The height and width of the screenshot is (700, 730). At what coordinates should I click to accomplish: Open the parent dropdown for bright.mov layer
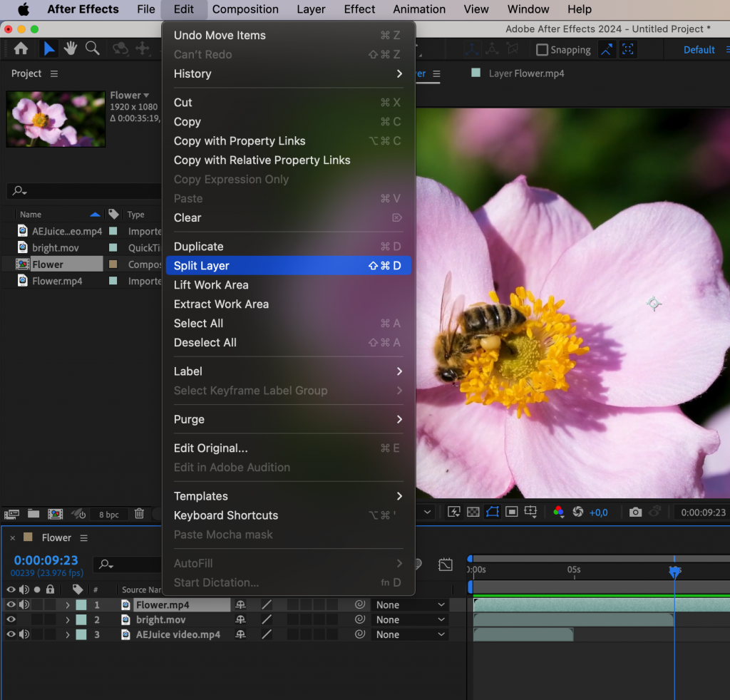click(x=410, y=619)
